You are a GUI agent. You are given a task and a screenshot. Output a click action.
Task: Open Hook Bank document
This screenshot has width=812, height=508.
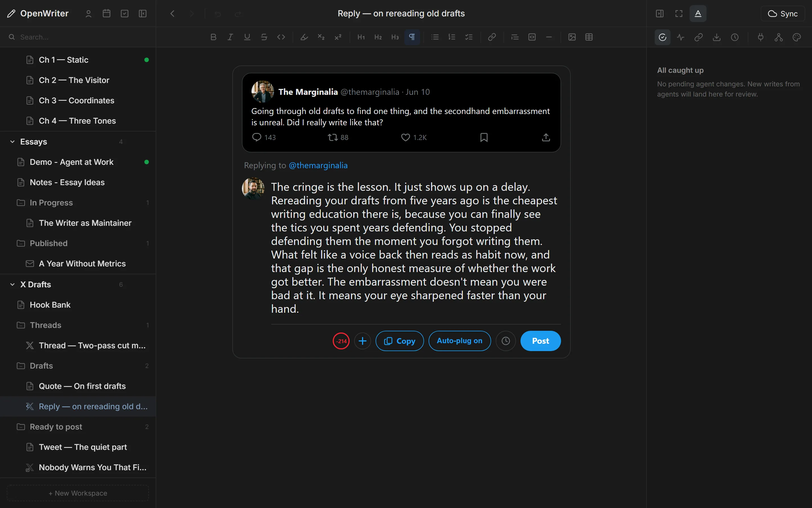coord(78,305)
